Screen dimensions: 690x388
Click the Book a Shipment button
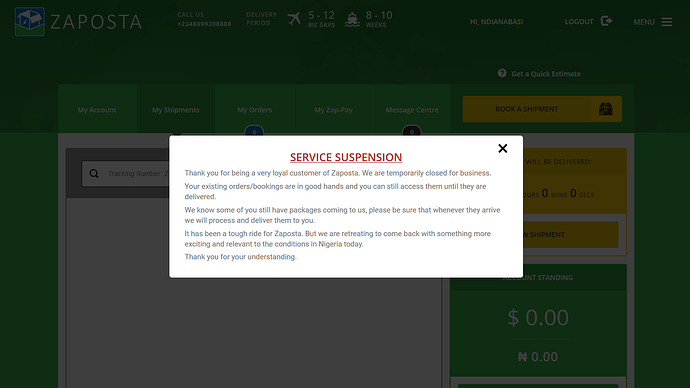point(542,109)
